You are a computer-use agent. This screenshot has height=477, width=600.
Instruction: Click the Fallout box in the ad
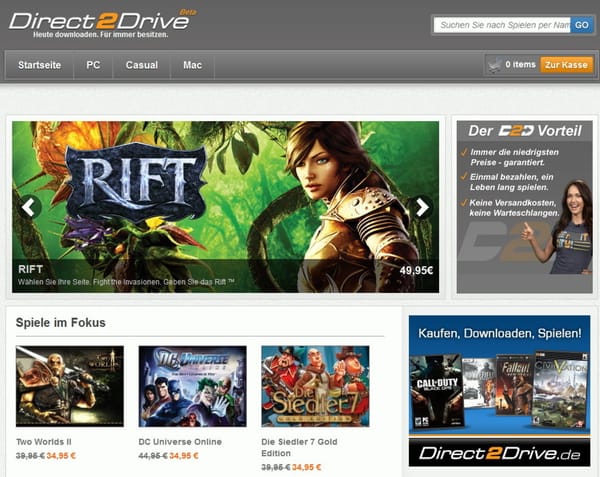pyautogui.click(x=514, y=385)
